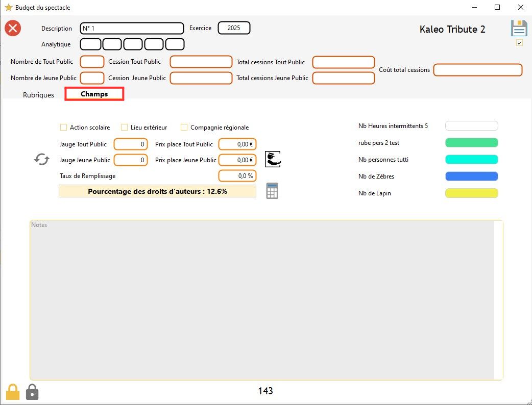This screenshot has height=405, width=532.
Task: Toggle the checkbox below the save icon
Action: [519, 43]
